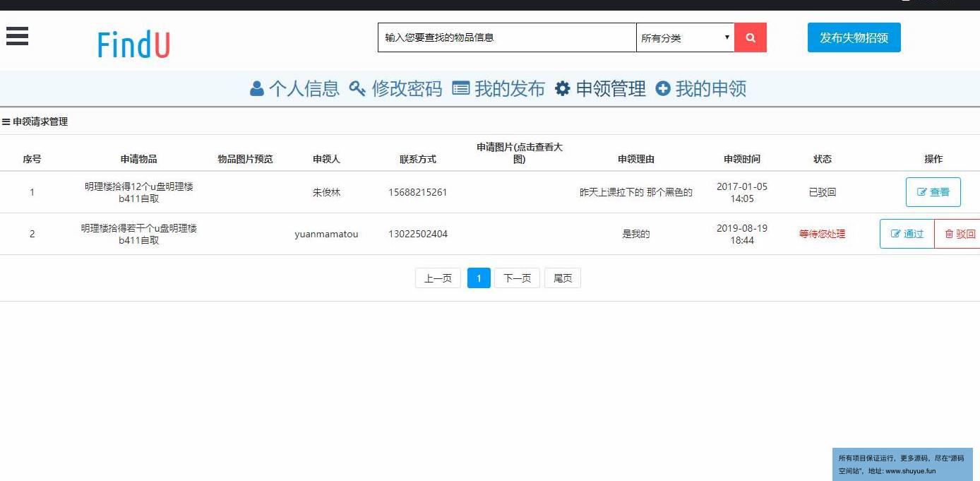This screenshot has height=481, width=980.
Task: Click the 申领人 column header
Action: pos(326,159)
